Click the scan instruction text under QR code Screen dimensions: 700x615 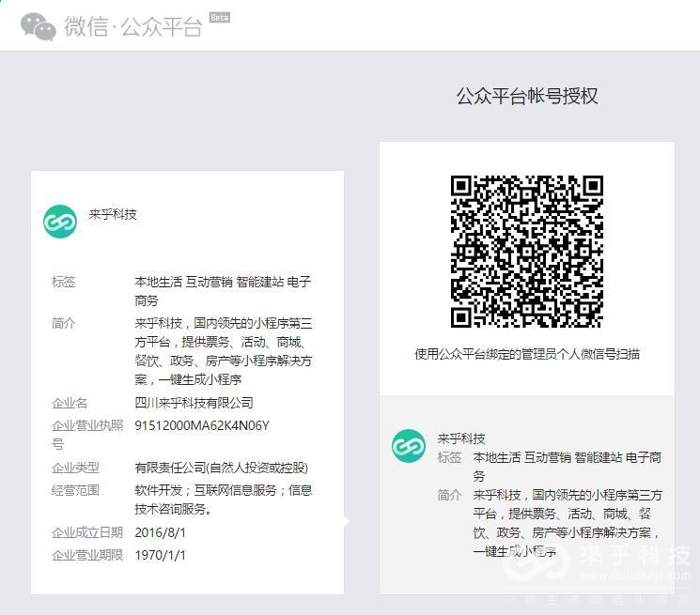pos(527,354)
